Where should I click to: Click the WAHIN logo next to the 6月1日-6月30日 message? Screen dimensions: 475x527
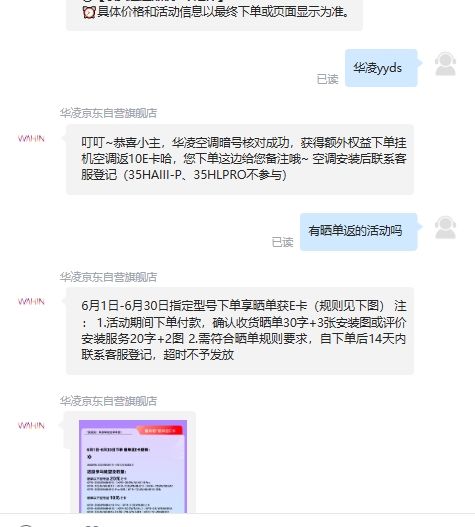(31, 301)
